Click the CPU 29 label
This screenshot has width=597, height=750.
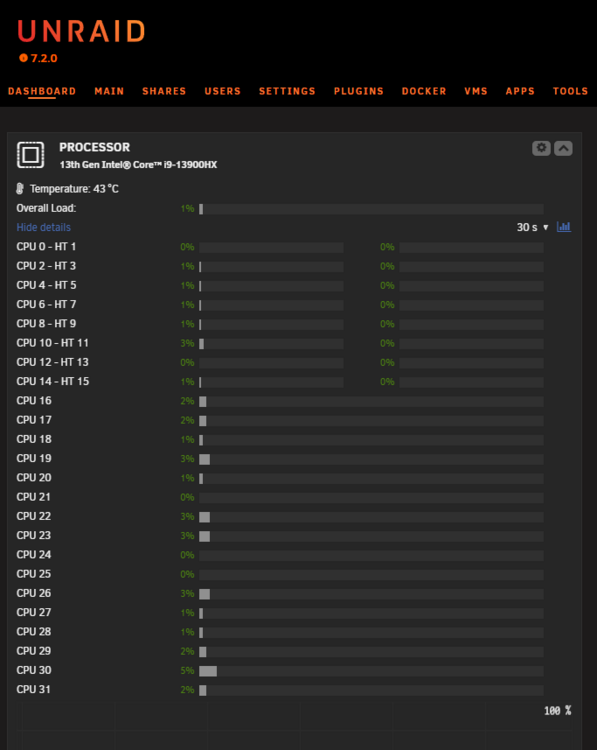(33, 651)
